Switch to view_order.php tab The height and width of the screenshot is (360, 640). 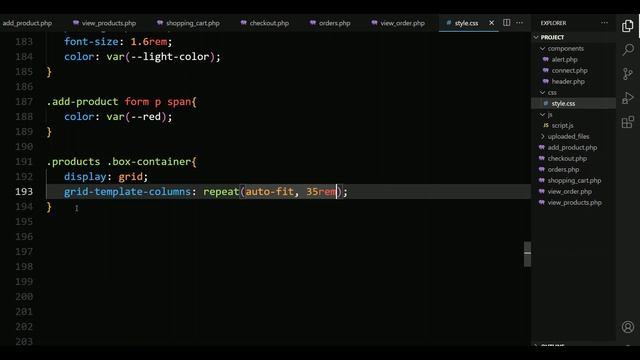click(398, 23)
